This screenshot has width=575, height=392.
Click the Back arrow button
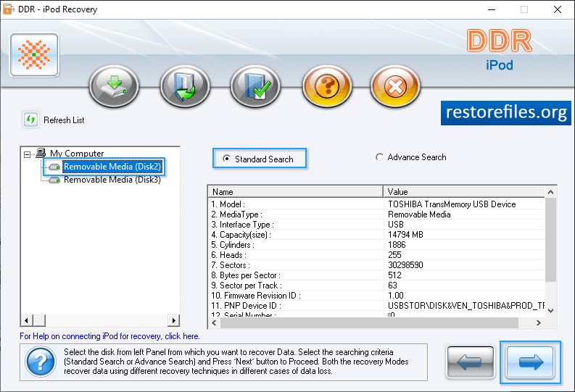pos(470,362)
